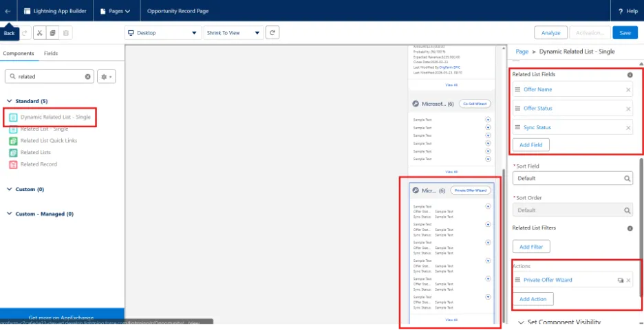Click the Back arrow icon
The height and width of the screenshot is (330, 644).
coord(8,11)
